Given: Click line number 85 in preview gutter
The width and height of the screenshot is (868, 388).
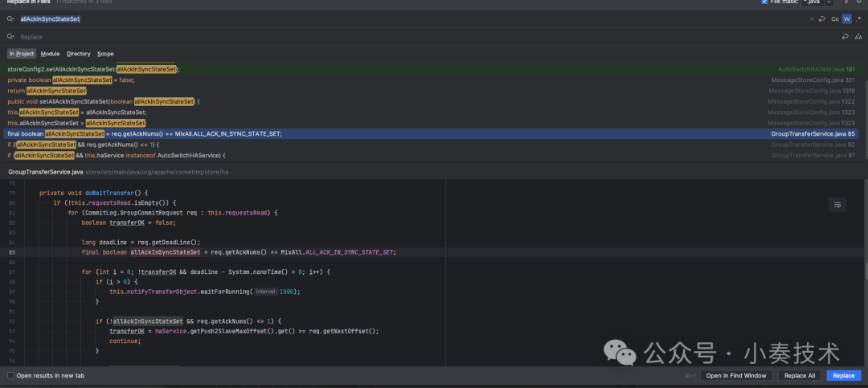Looking at the screenshot, I should (x=12, y=252).
